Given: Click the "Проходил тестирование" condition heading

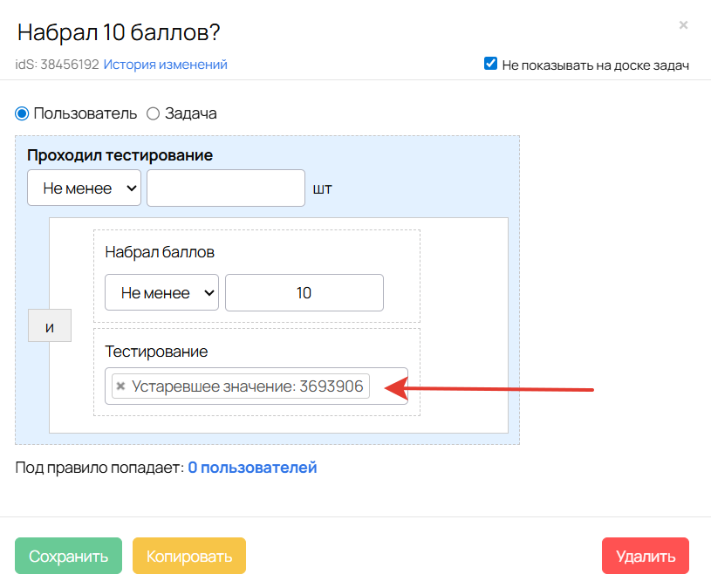Looking at the screenshot, I should click(120, 155).
